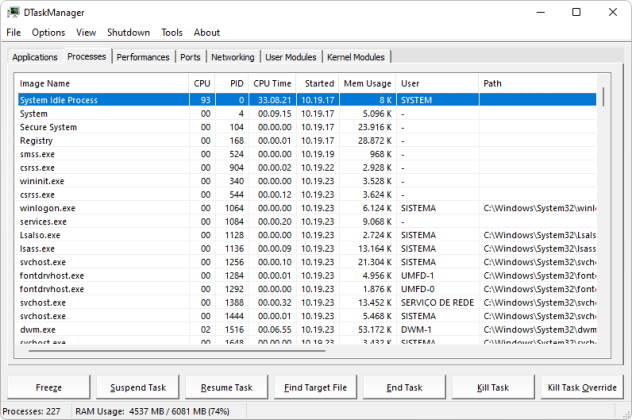Maximize the DTaskManager window

(x=576, y=12)
